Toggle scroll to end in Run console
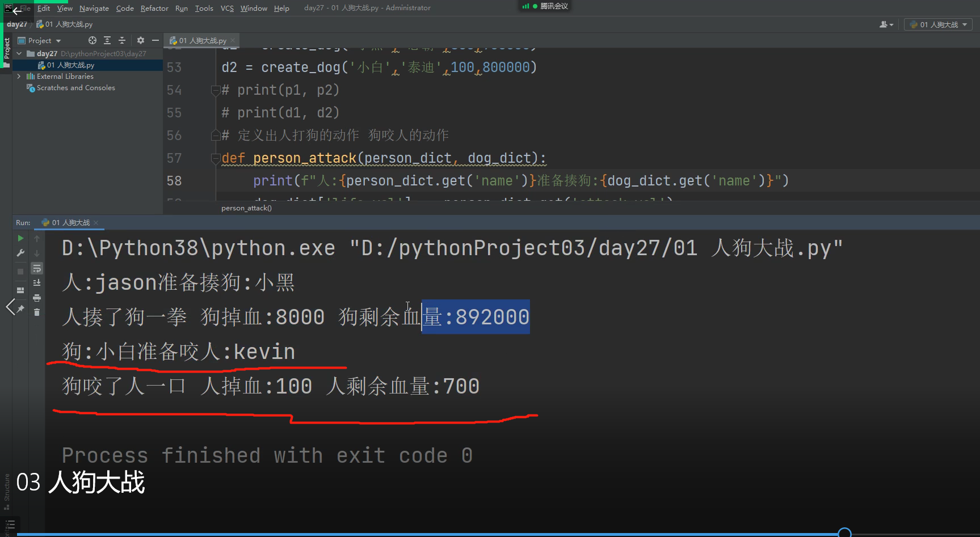This screenshot has width=980, height=537. (x=37, y=283)
